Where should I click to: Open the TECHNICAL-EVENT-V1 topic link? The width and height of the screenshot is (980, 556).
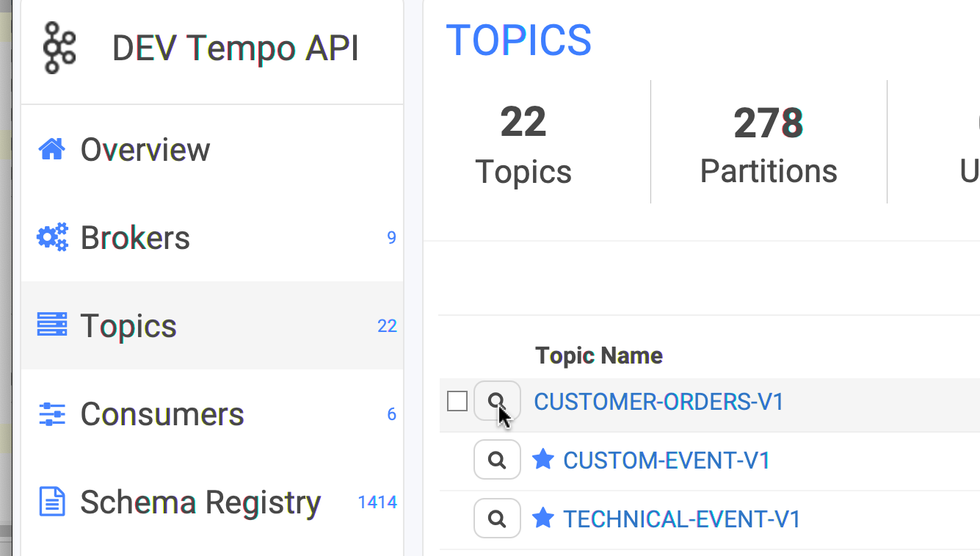click(682, 519)
